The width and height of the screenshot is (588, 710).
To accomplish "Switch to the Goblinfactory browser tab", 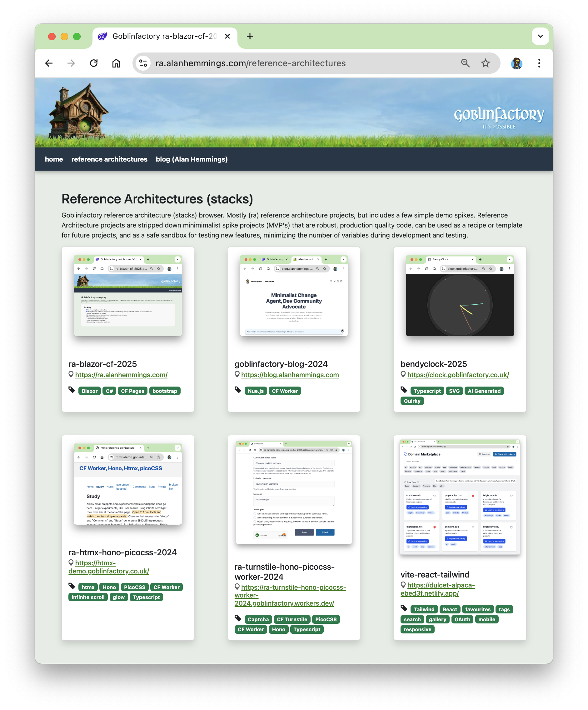I will 159,36.
